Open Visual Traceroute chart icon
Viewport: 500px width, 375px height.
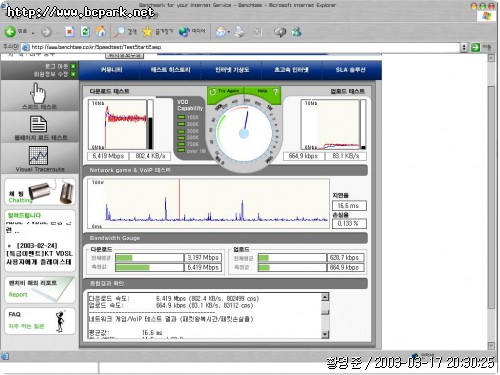[38, 155]
